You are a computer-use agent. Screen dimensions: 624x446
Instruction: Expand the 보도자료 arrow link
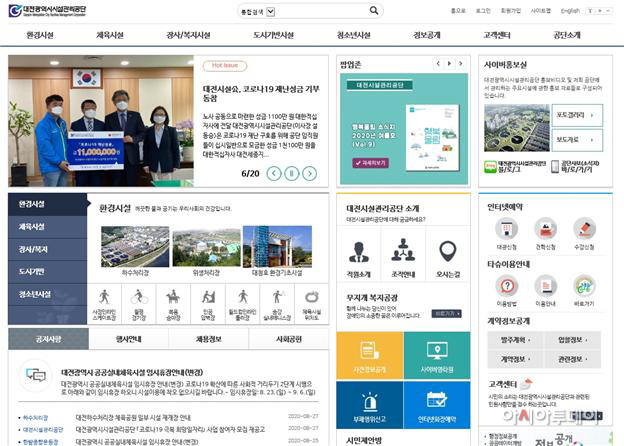[577, 140]
